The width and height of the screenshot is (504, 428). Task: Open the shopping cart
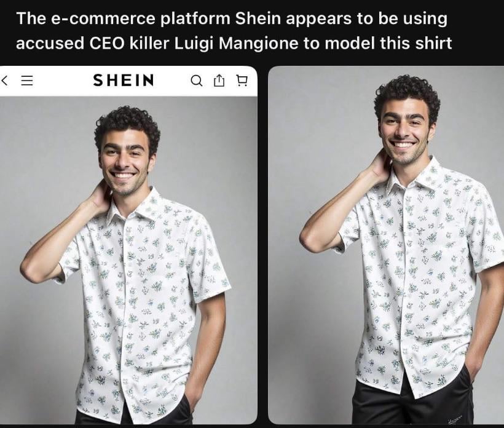pyautogui.click(x=242, y=81)
